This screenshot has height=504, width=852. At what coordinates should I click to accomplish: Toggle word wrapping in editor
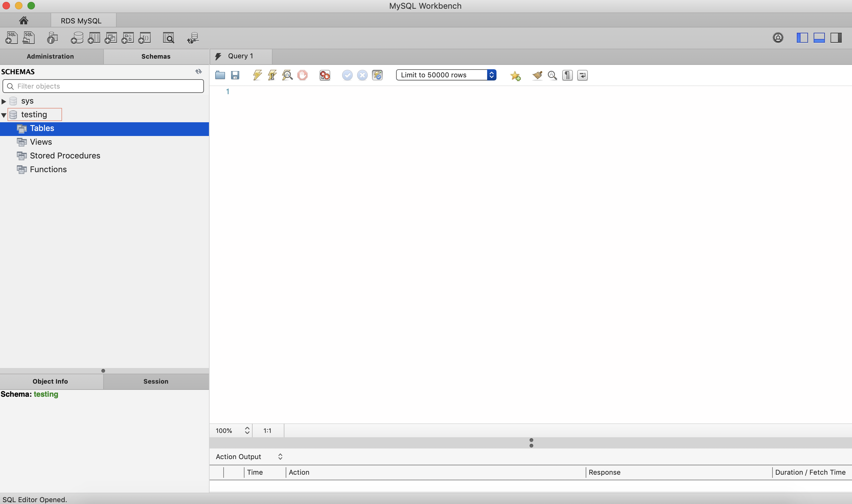coord(582,75)
